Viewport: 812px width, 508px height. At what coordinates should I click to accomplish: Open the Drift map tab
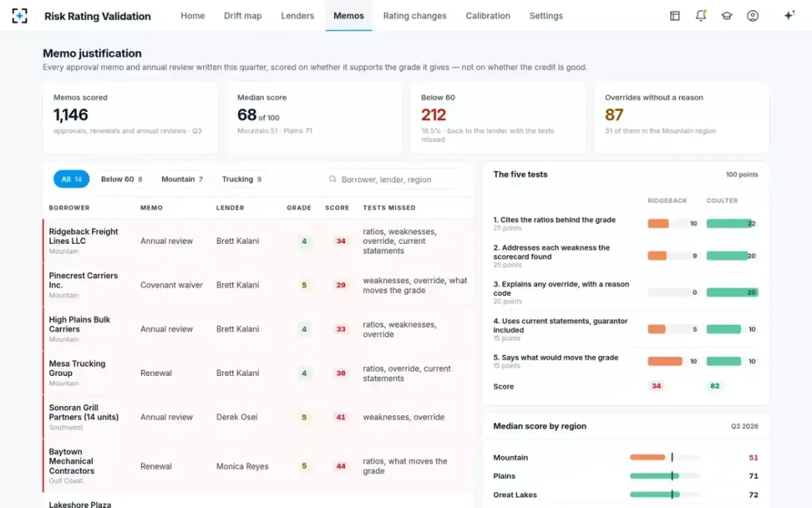click(x=243, y=16)
